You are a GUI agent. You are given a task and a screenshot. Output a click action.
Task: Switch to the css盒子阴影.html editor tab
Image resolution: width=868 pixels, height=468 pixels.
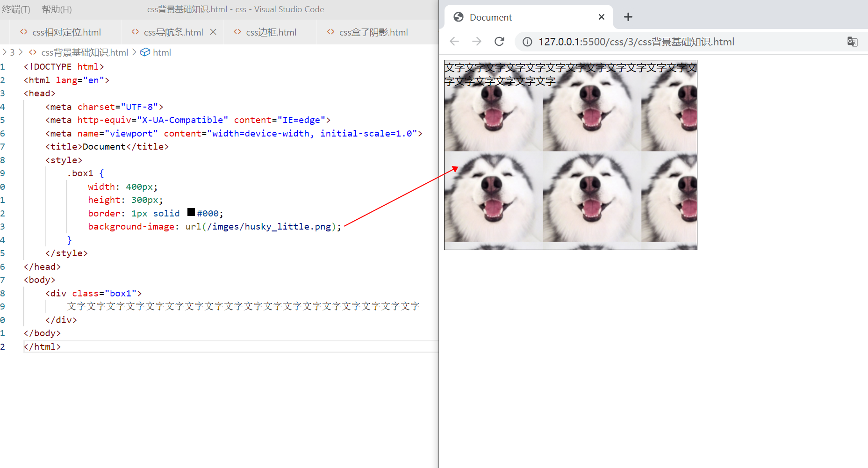click(373, 32)
